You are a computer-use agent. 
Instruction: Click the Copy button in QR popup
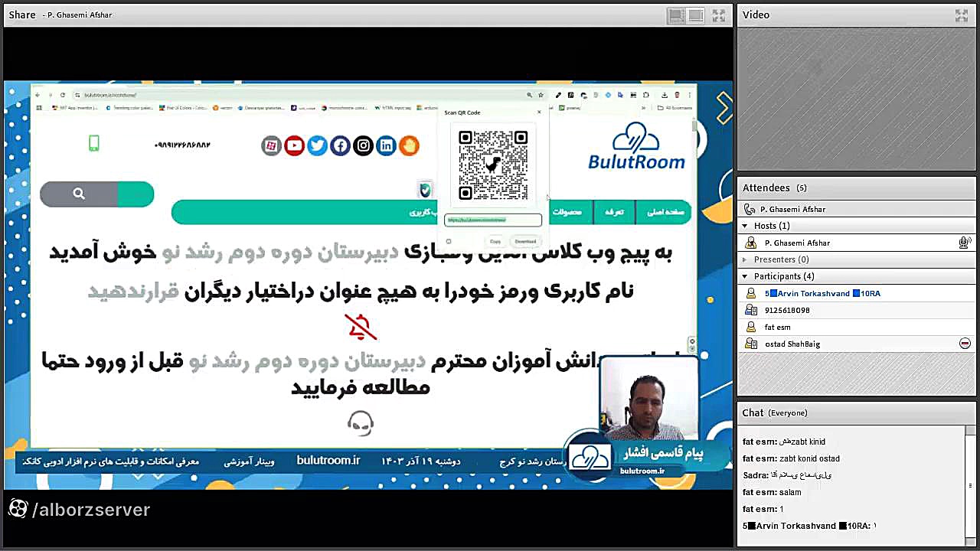coord(495,241)
